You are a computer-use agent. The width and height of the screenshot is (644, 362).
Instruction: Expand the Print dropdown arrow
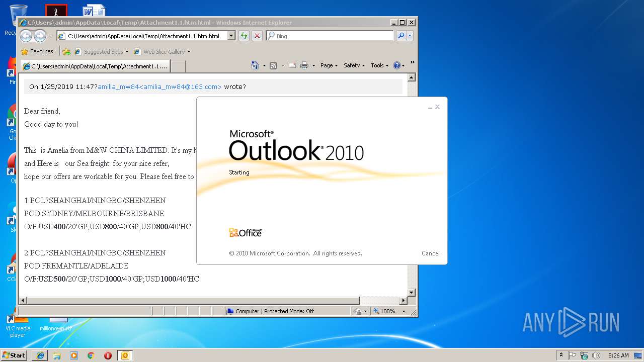point(313,65)
